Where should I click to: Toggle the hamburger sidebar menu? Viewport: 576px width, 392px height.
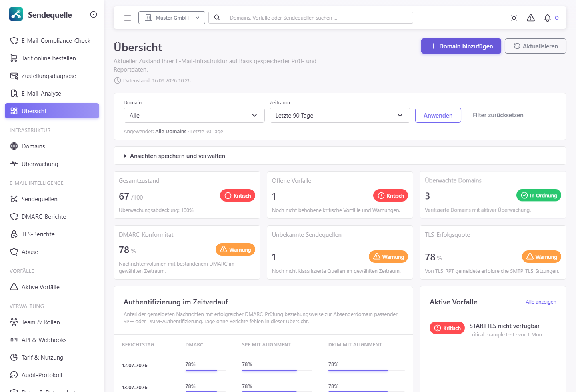coord(128,18)
